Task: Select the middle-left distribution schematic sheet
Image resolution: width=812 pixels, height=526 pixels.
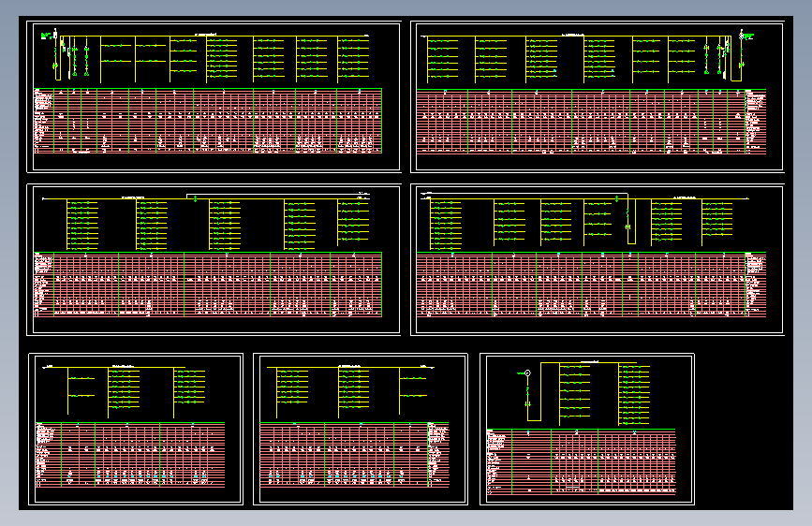Action: tap(214, 260)
